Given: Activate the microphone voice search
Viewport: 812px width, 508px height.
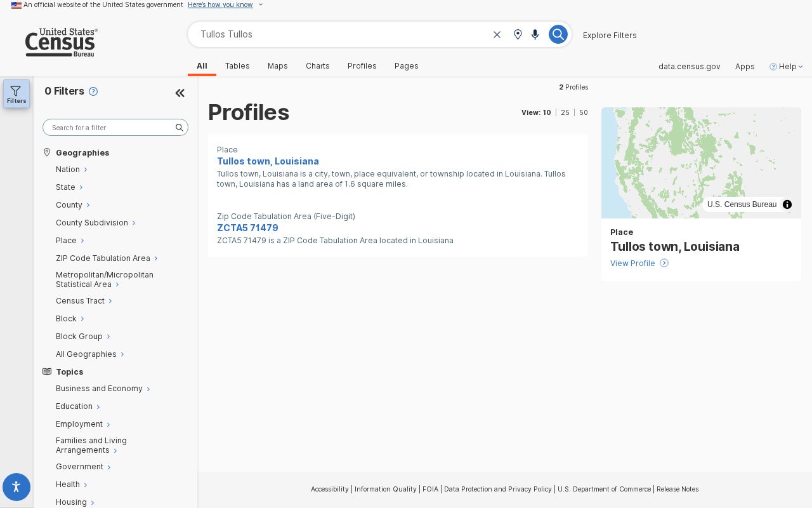Looking at the screenshot, I should [535, 35].
